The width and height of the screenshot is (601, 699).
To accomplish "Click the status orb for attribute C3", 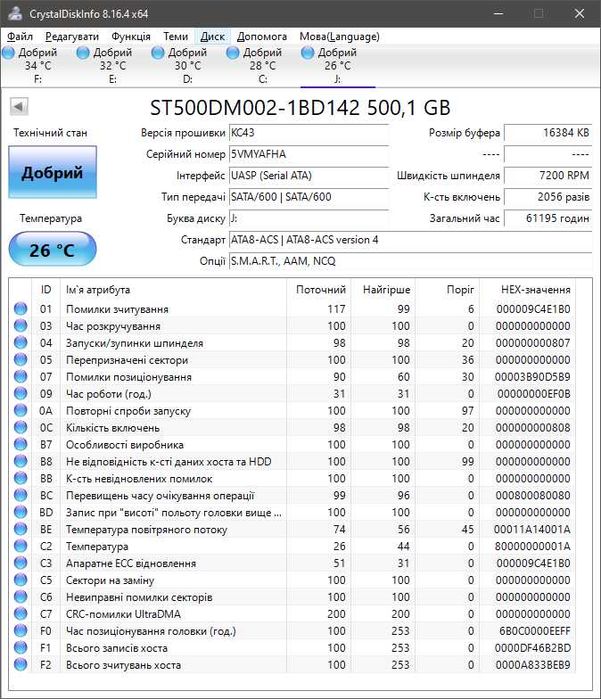I will coord(21,563).
